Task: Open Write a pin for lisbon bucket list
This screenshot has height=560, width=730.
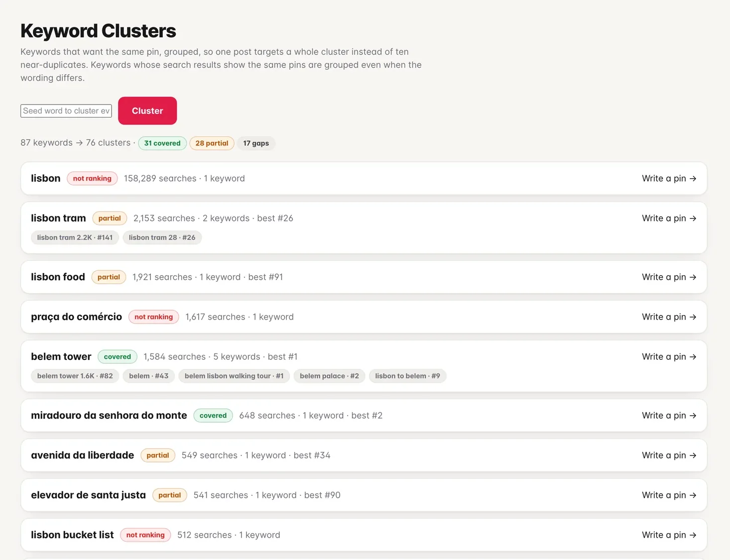Action: coord(669,535)
